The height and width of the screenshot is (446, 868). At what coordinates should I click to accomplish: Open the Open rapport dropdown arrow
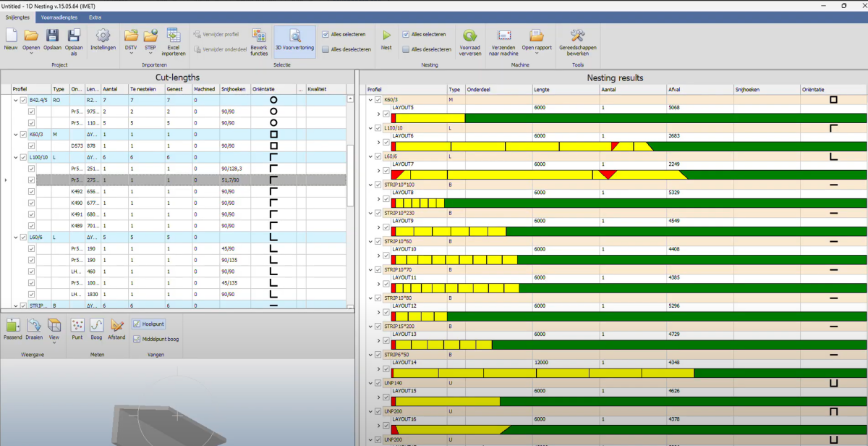(537, 53)
